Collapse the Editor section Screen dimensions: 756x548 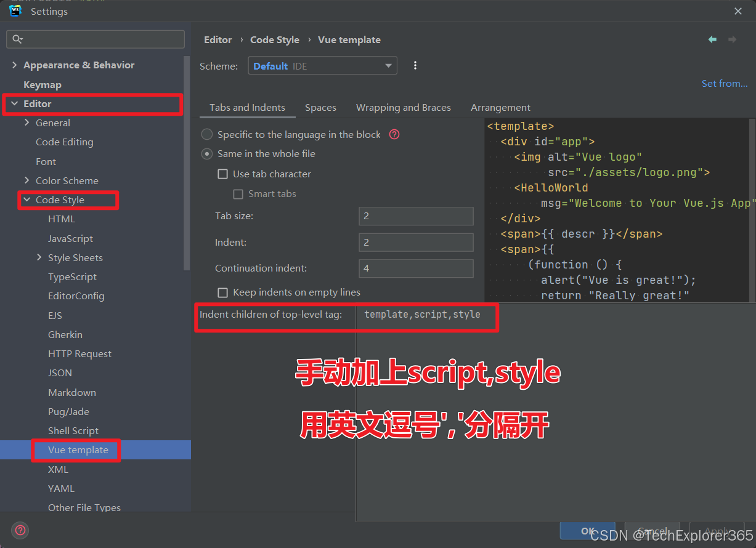[x=14, y=103]
